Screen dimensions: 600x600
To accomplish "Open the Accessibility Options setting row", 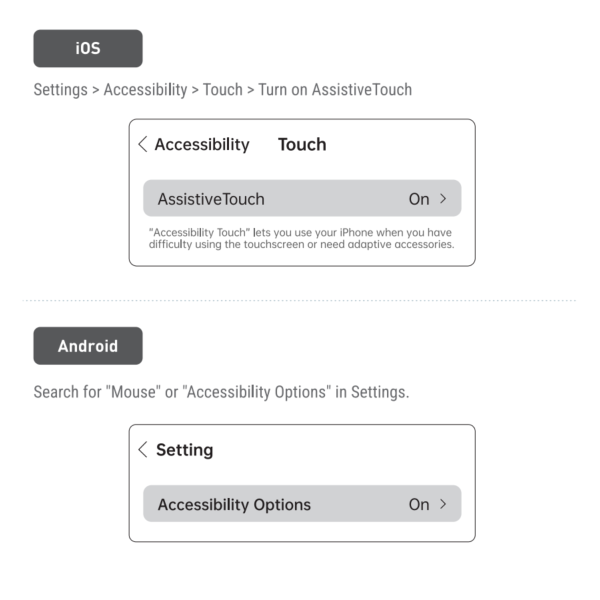I will pyautogui.click(x=302, y=504).
